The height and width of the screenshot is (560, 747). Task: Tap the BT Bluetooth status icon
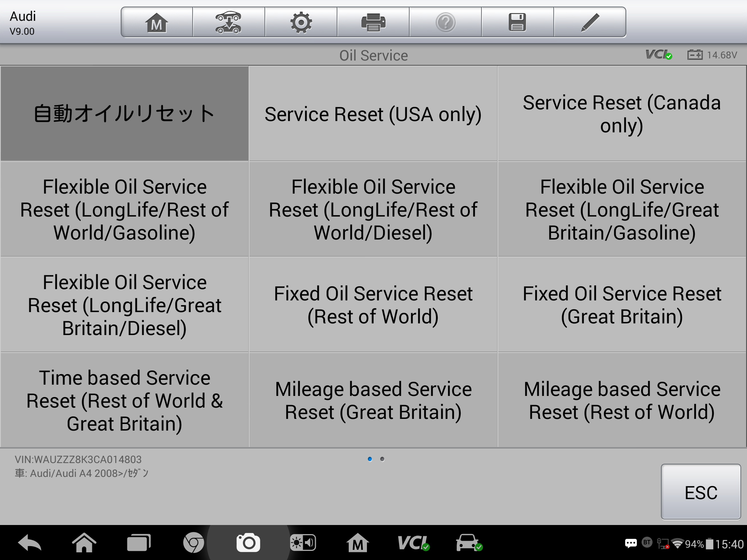(x=647, y=542)
